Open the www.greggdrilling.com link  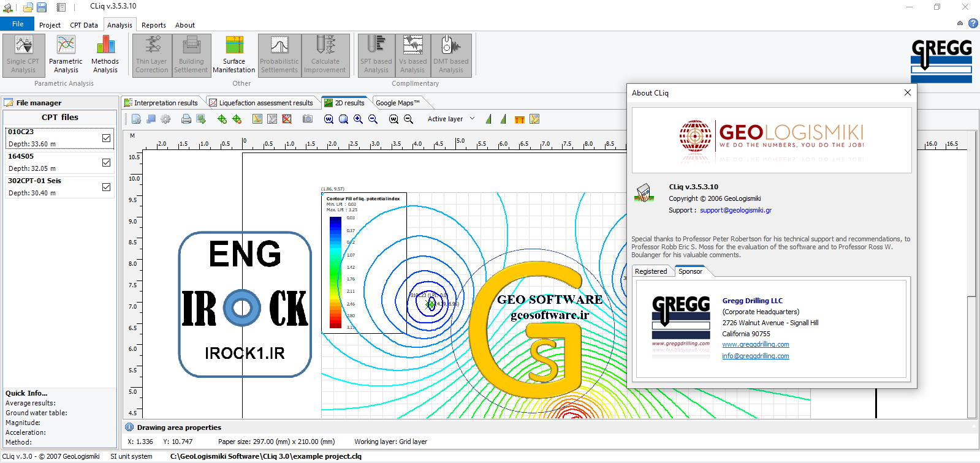click(x=756, y=345)
